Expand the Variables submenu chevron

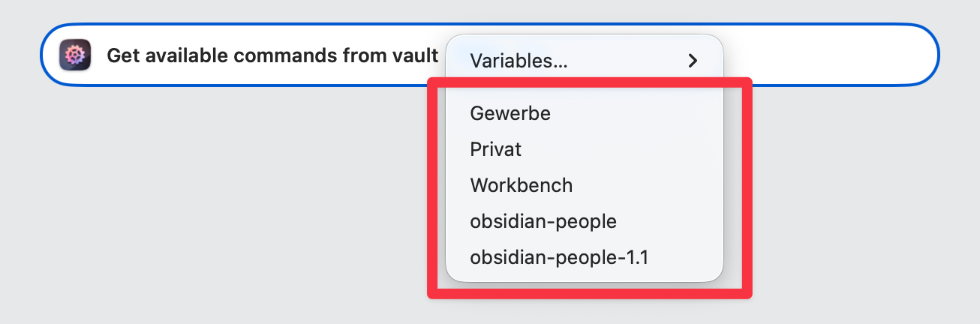click(693, 61)
